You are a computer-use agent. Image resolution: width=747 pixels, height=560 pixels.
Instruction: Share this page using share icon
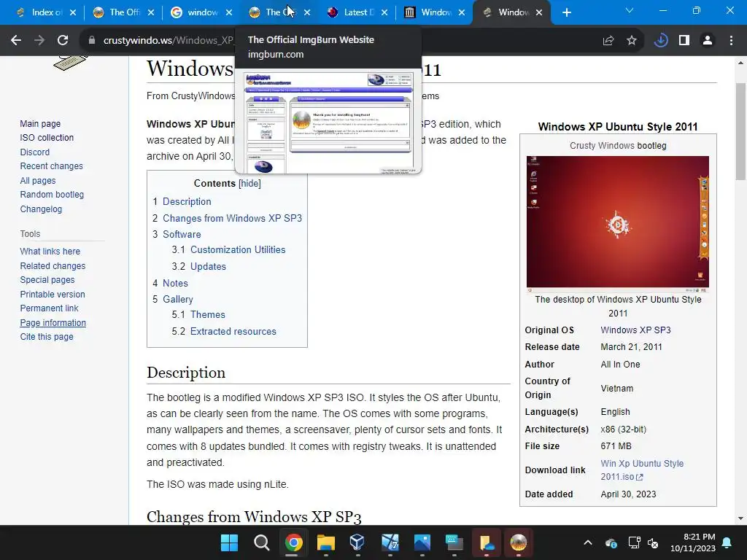608,41
